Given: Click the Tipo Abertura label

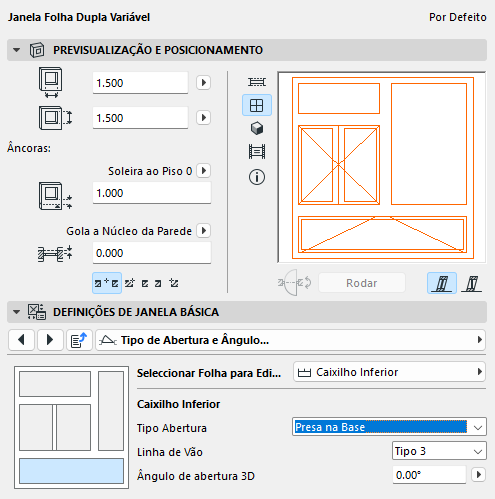Looking at the screenshot, I should (x=172, y=428).
